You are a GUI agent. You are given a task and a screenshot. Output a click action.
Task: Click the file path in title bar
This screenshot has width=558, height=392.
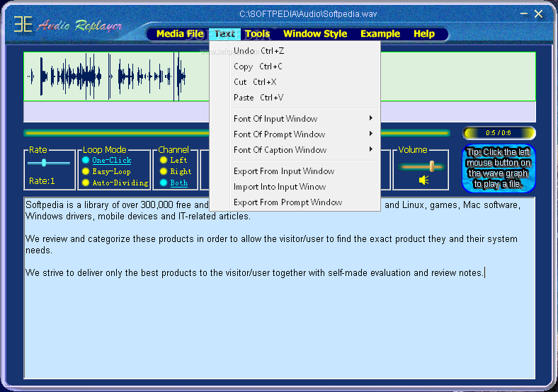pos(308,14)
